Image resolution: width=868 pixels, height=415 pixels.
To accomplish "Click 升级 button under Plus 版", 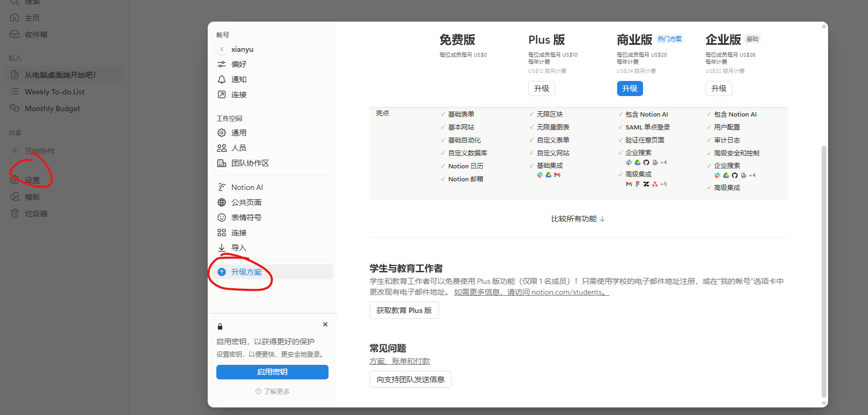I will (541, 89).
